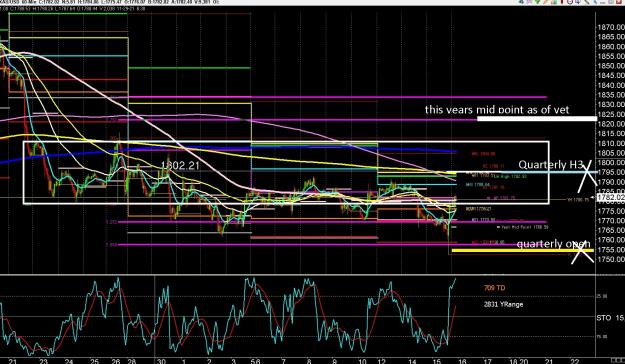625x364 pixels.
Task: Click the 1770.00 price axis label
Action: pyautogui.click(x=611, y=220)
